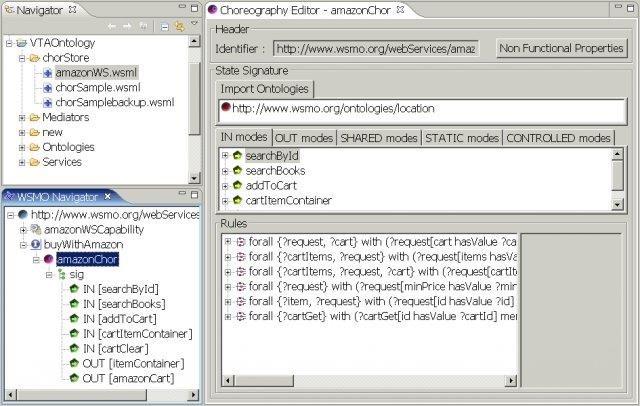The width and height of the screenshot is (640, 406).
Task: Click the chorSamplebackup.wsml file icon
Action: (x=47, y=102)
